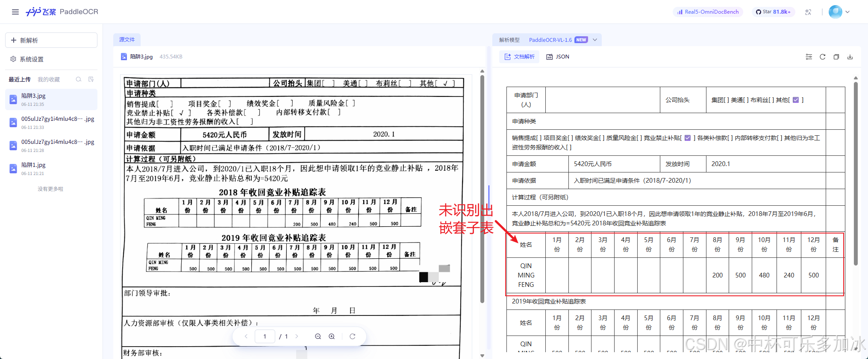The height and width of the screenshot is (359, 868).
Task: Open the hamburger menu in the header
Action: pyautogui.click(x=15, y=12)
